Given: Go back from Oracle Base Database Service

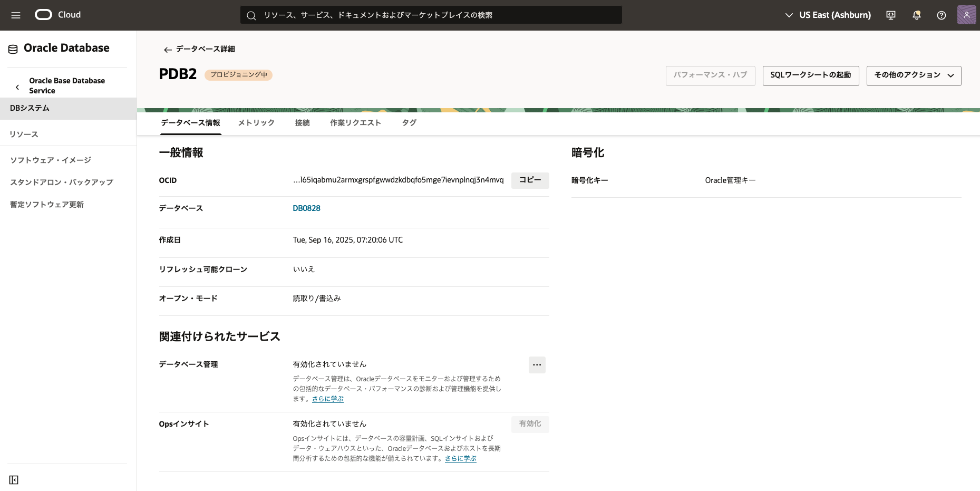Looking at the screenshot, I should 17,87.
